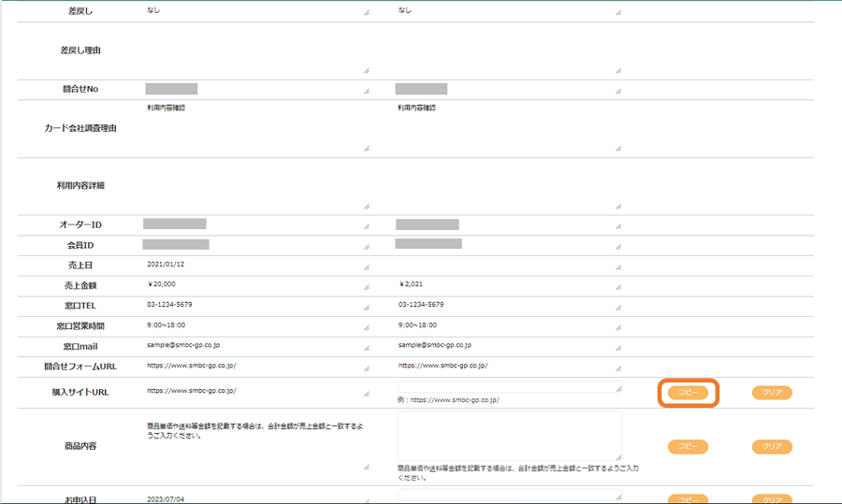Click the example URL hint under 購入サイトURL
This screenshot has height=504, width=842.
(448, 400)
